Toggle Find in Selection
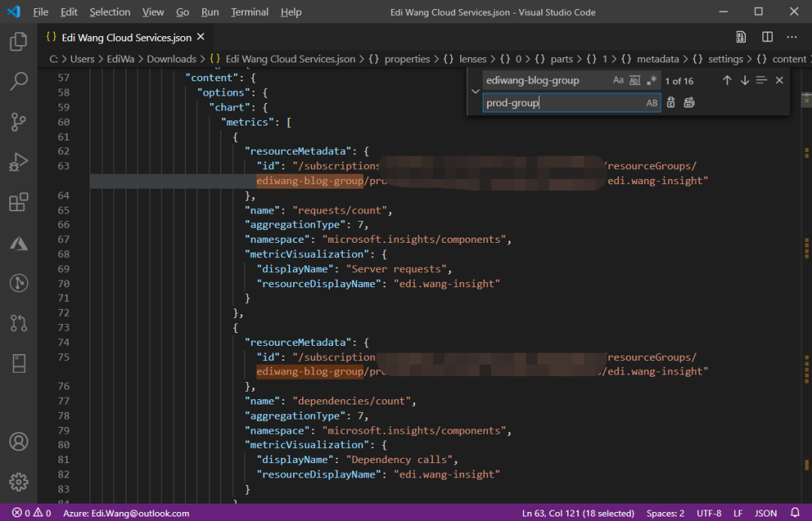 click(x=761, y=80)
